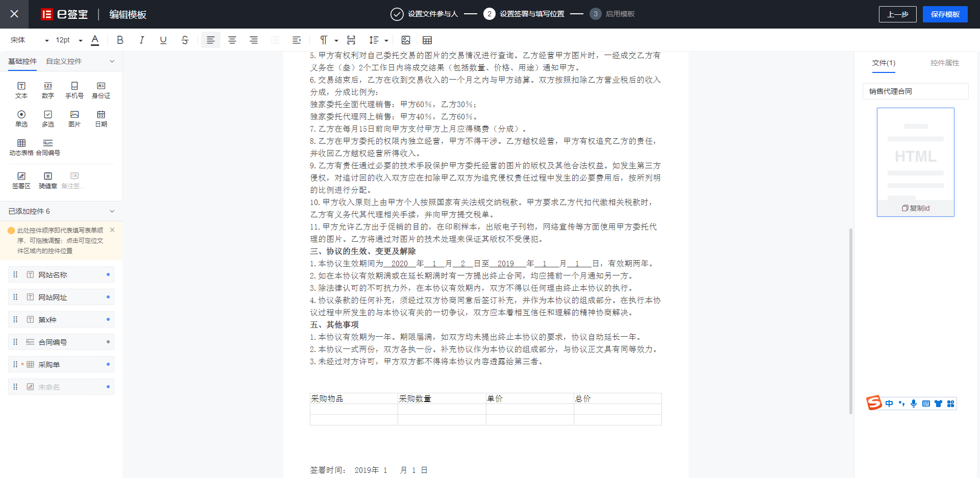Select the 文本 text control
980x478 pixels.
tap(21, 90)
